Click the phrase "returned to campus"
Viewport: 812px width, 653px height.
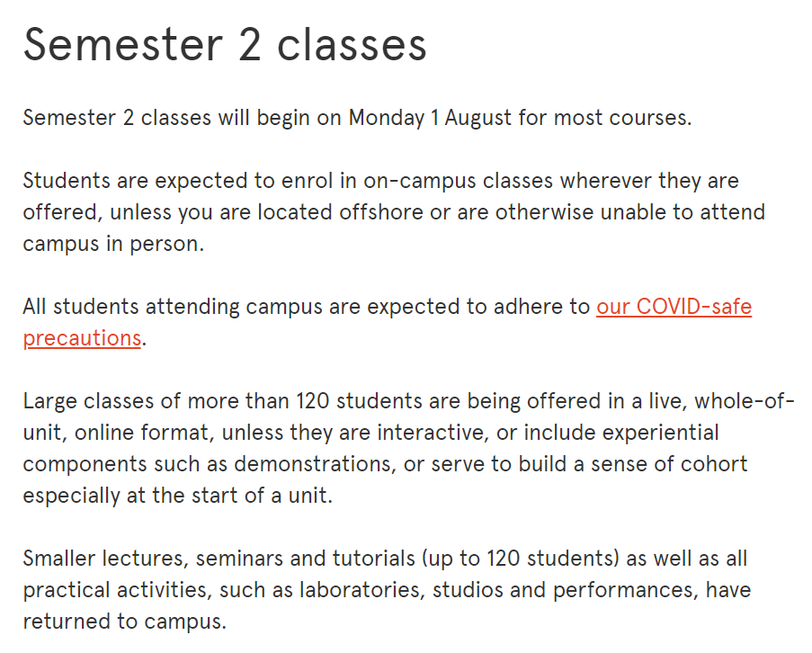click(x=124, y=622)
